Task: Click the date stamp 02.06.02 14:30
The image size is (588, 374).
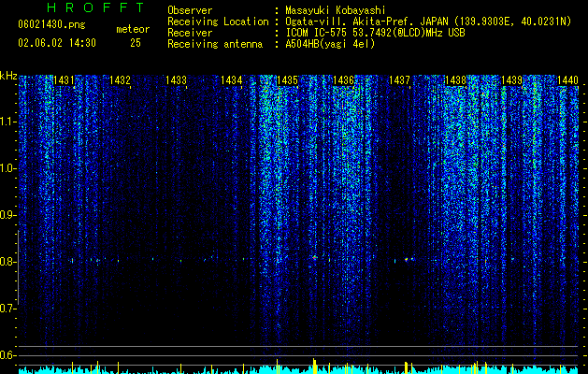Action: click(x=57, y=43)
